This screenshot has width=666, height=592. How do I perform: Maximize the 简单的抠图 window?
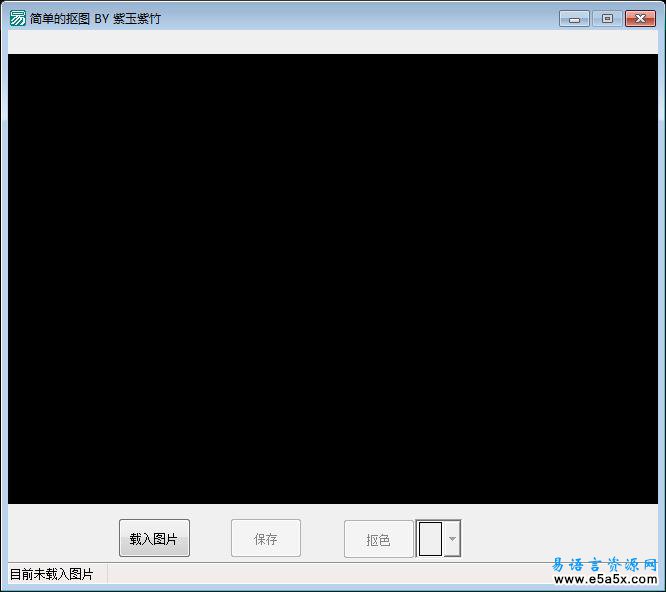pos(607,19)
